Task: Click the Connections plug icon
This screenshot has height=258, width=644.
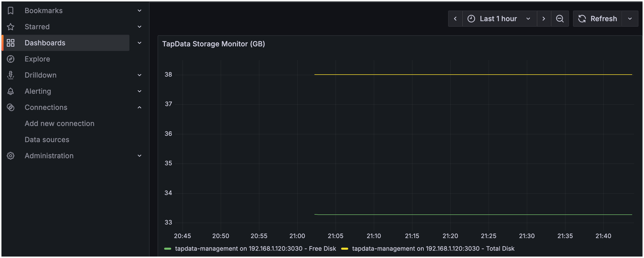Action: tap(11, 107)
